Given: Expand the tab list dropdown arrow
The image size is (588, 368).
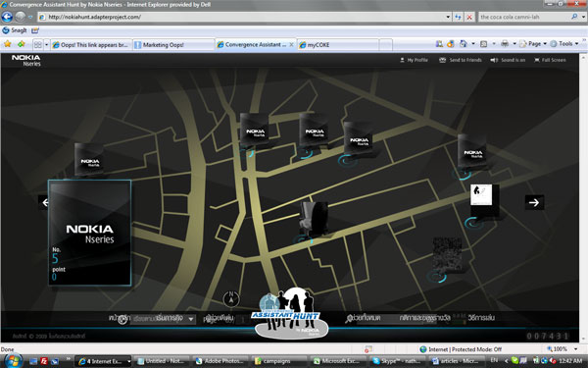Looking at the screenshot, I should [x=46, y=45].
